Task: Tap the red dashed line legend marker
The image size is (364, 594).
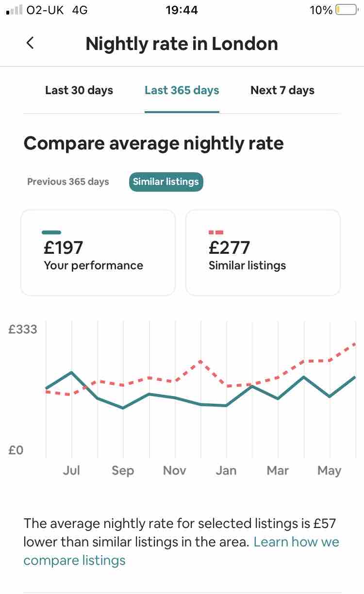Action: pyautogui.click(x=216, y=232)
